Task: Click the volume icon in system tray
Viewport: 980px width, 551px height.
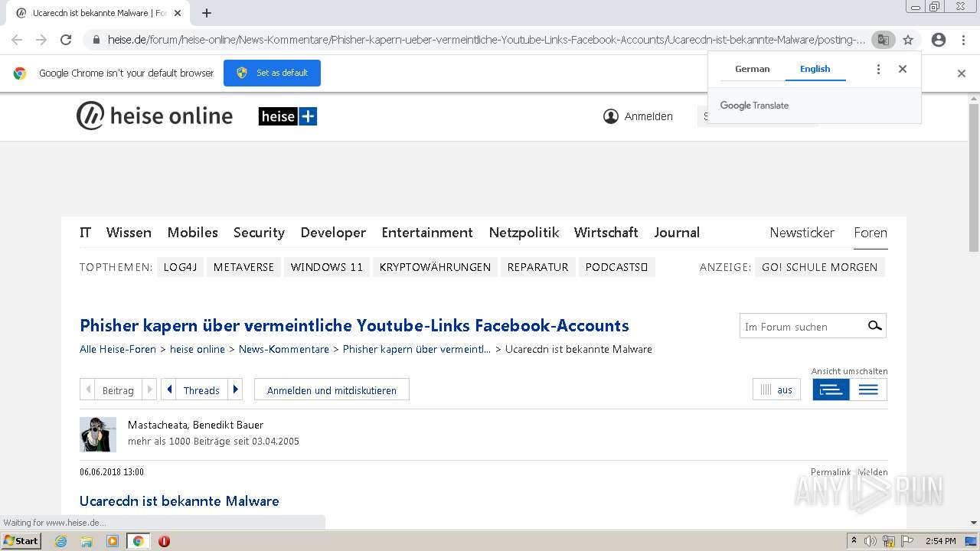Action: click(871, 541)
